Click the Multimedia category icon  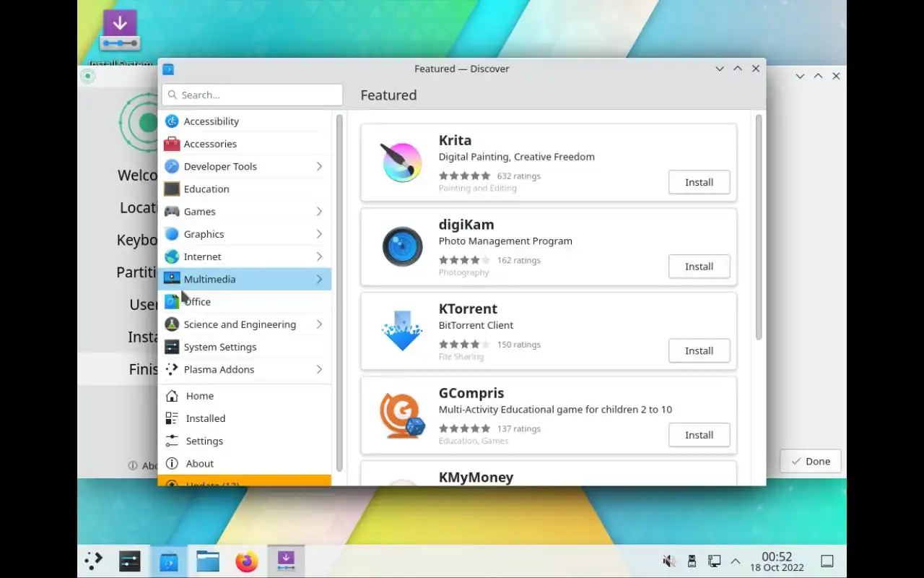pos(172,279)
